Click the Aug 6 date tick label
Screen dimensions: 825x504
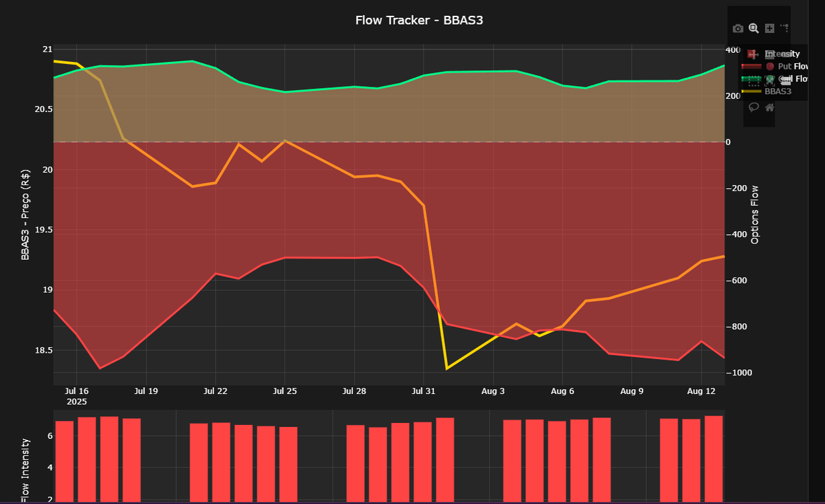(562, 391)
